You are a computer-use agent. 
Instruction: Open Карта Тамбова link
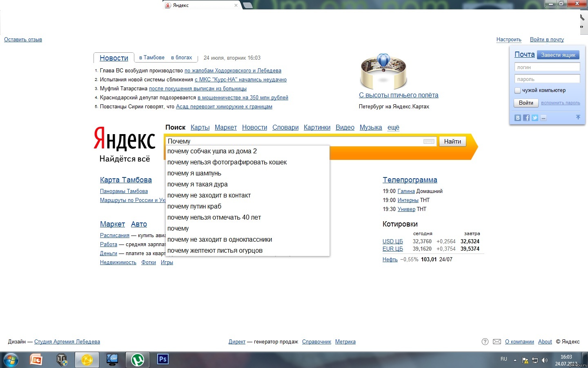tap(126, 180)
